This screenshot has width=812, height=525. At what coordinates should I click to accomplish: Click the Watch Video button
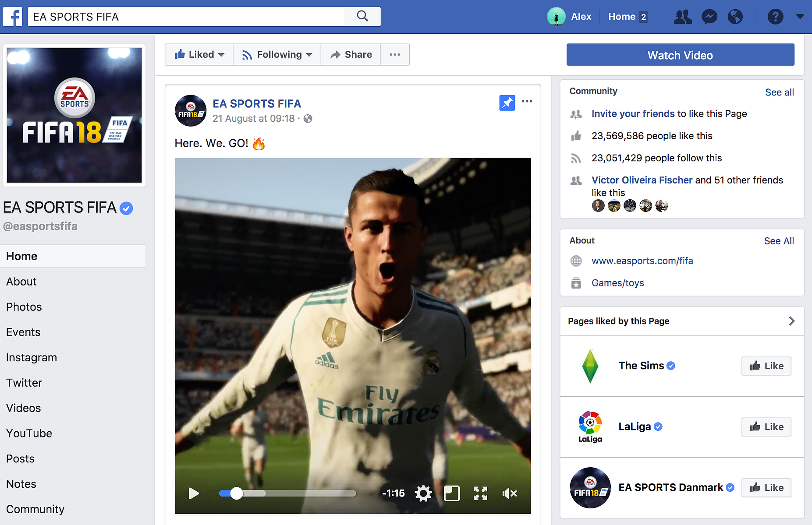click(x=680, y=55)
